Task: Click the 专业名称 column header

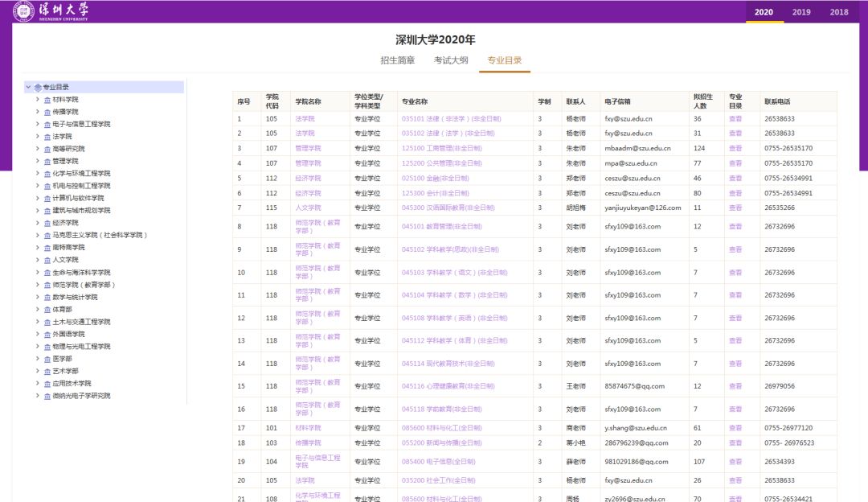Action: pos(415,101)
